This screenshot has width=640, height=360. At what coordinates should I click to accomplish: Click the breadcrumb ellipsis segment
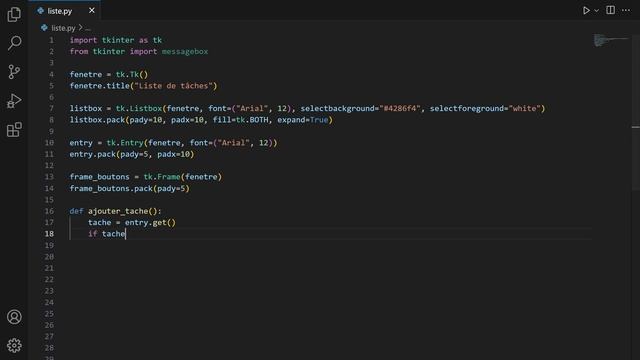click(88, 29)
